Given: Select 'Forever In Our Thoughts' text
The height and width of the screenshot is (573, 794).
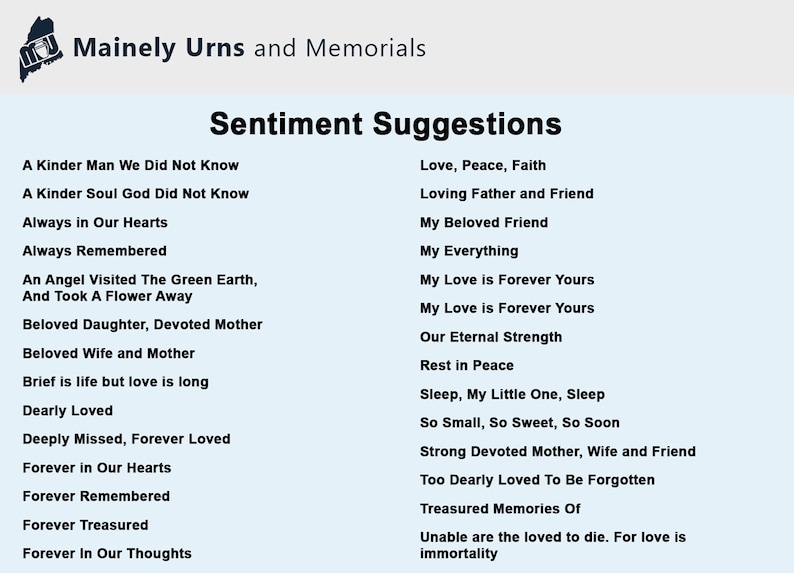Looking at the screenshot, I should 107,553.
